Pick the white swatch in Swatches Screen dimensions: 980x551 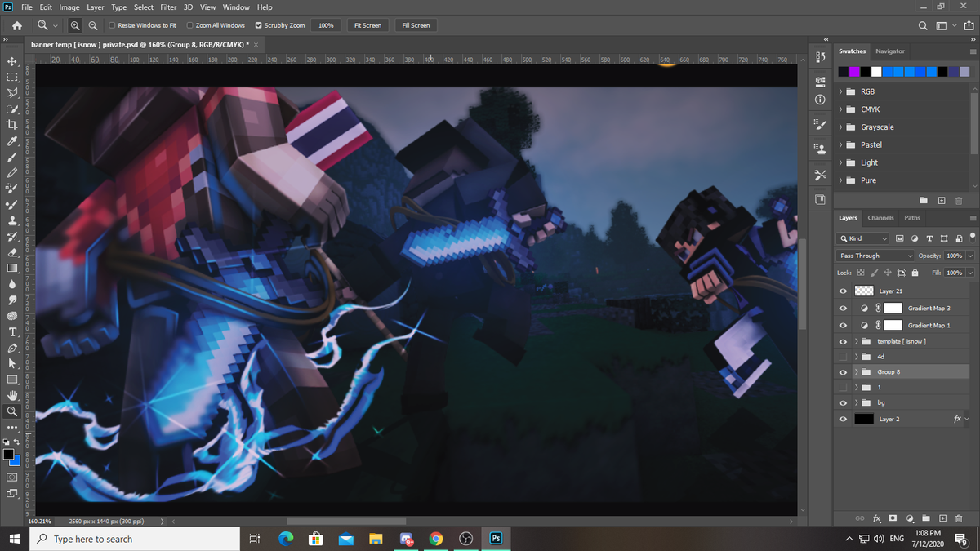point(876,71)
